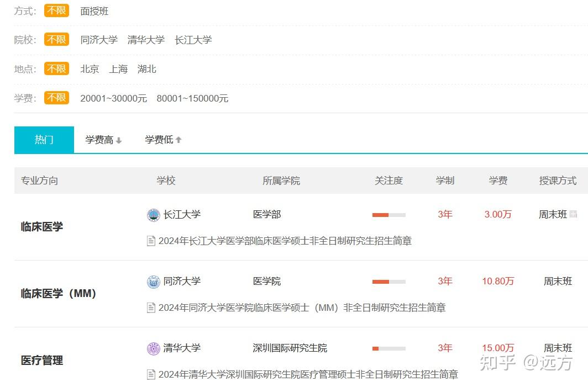Click 周末班 in the 同济大学 row
588x387 pixels.
pyautogui.click(x=558, y=282)
